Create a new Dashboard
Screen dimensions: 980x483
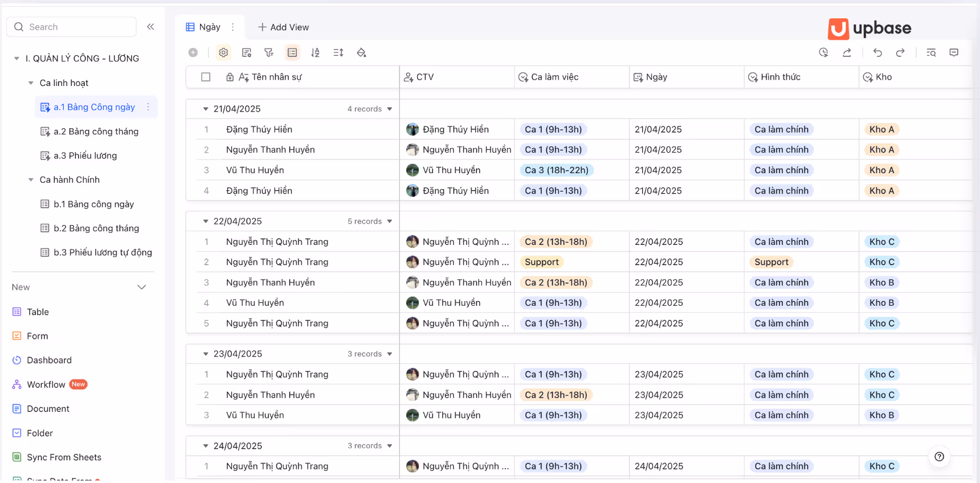pyautogui.click(x=49, y=360)
